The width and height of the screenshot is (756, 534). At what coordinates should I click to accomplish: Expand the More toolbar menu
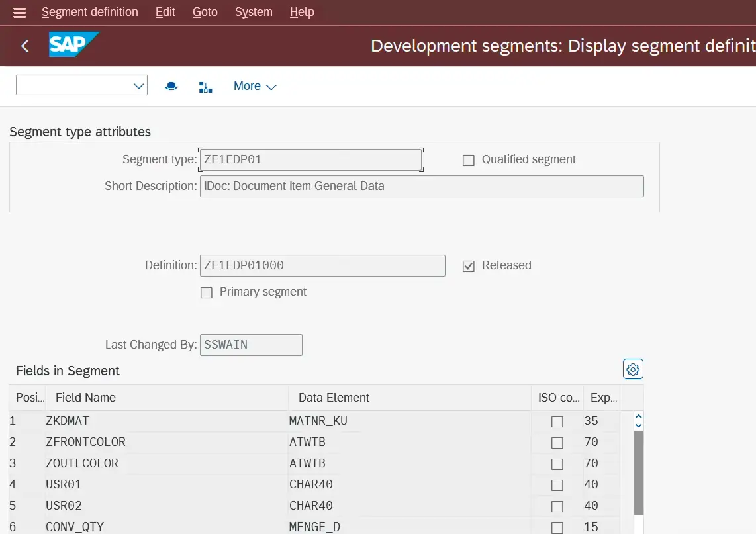point(255,86)
